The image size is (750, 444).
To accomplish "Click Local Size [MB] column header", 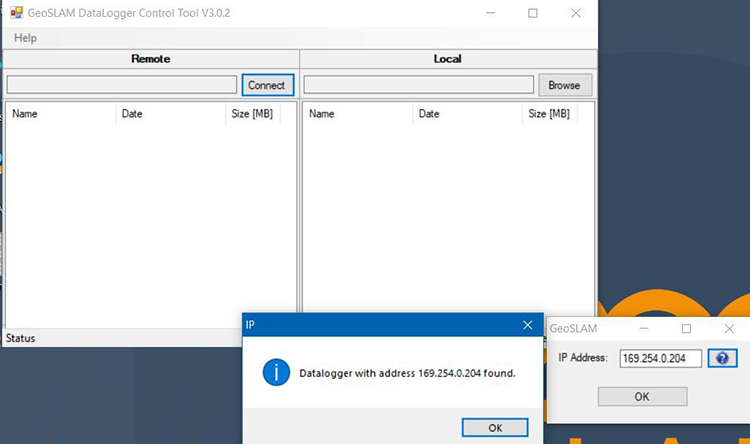I will click(549, 114).
